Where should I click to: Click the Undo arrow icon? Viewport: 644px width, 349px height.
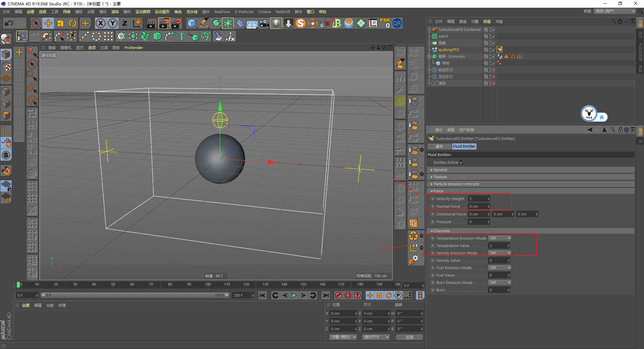pyautogui.click(x=9, y=23)
